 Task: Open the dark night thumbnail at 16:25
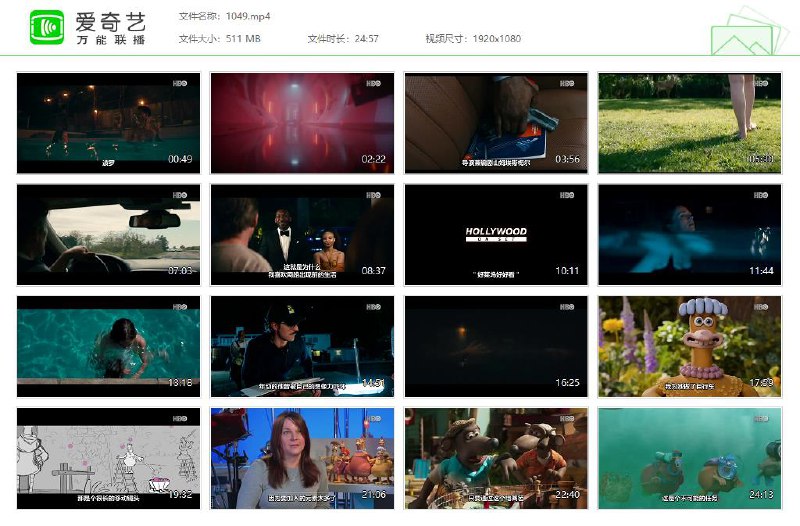(496, 346)
